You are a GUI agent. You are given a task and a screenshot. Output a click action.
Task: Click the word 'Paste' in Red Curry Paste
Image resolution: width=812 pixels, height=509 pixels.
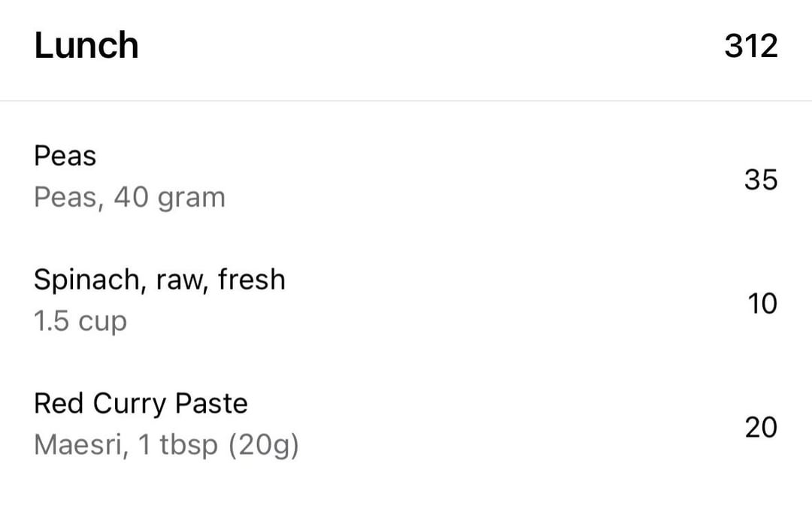tap(211, 404)
